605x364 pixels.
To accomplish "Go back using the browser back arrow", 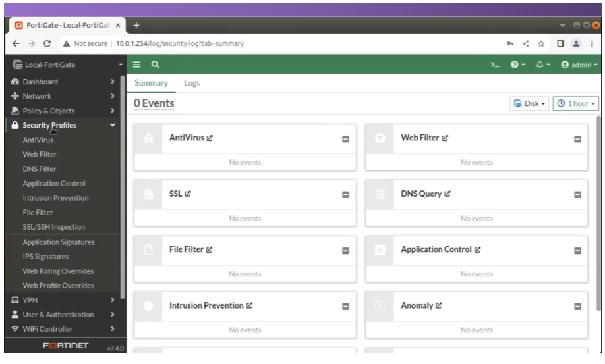I will click(x=16, y=44).
